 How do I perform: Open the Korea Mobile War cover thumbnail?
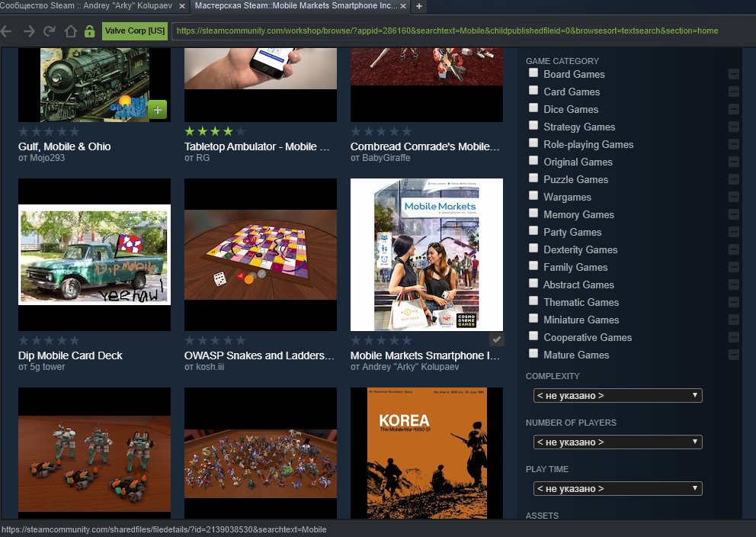click(x=427, y=453)
